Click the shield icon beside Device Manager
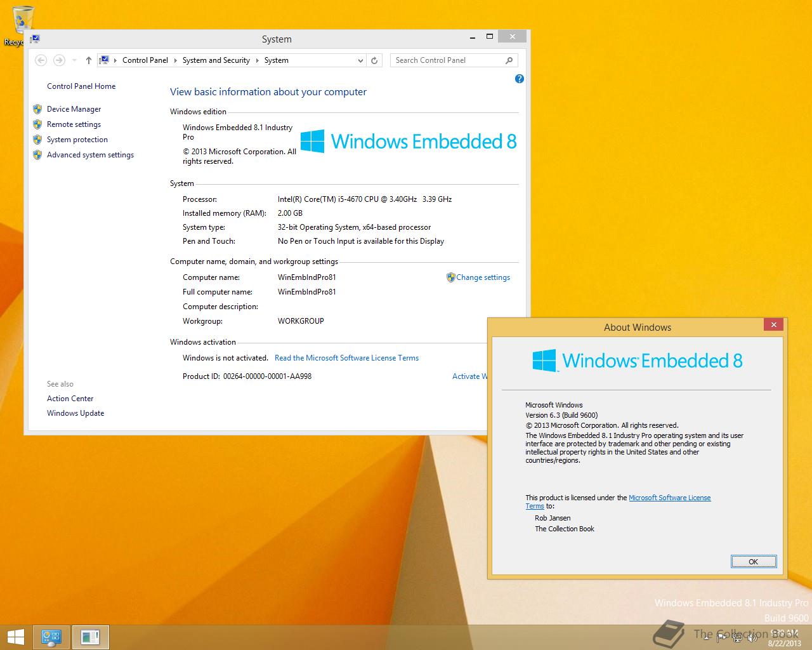The image size is (812, 650). coord(37,109)
